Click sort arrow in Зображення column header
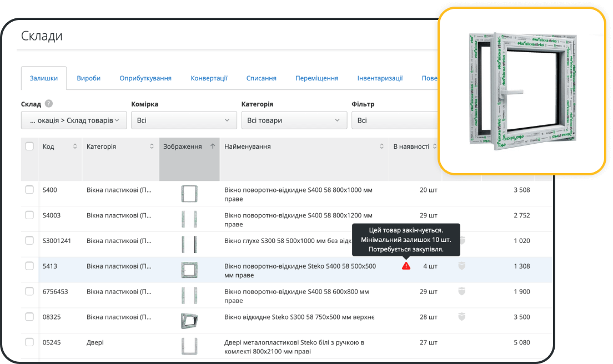Image resolution: width=613 pixels, height=364 pixels. tap(212, 146)
